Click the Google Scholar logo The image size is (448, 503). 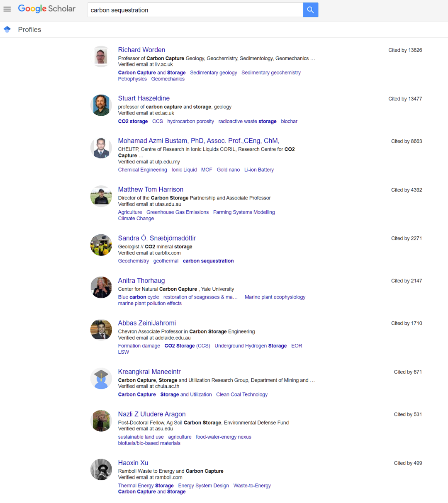[47, 9]
